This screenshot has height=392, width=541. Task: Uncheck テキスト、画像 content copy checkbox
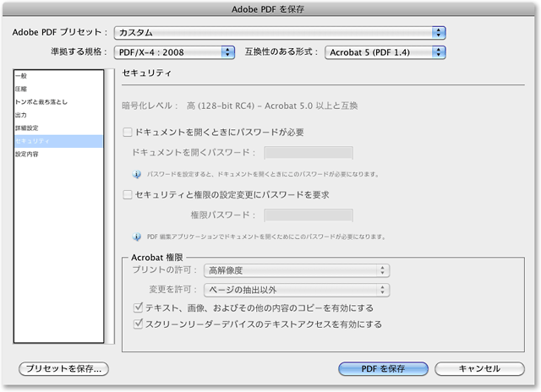pos(139,308)
